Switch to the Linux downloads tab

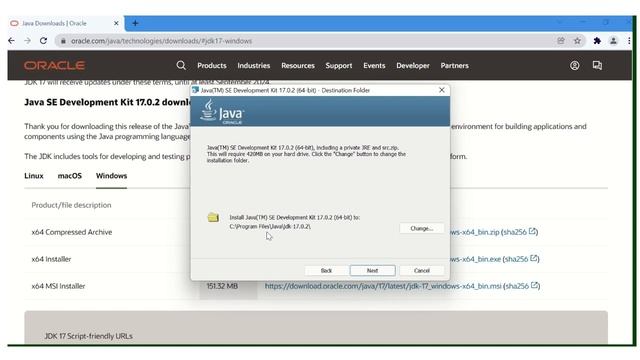click(33, 176)
